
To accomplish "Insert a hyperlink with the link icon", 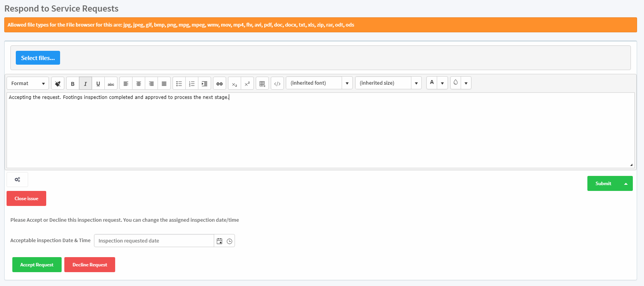I will [x=219, y=84].
